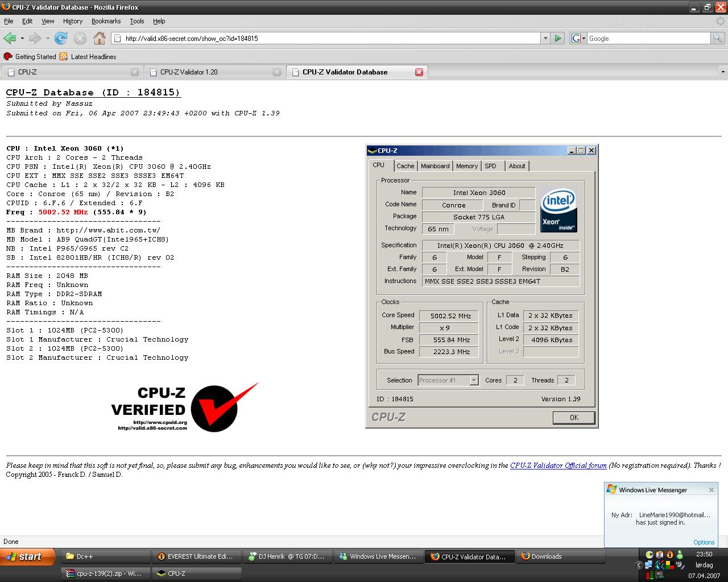This screenshot has width=728, height=582.
Task: Switch to Downloads taskbar item
Action: tap(560, 556)
